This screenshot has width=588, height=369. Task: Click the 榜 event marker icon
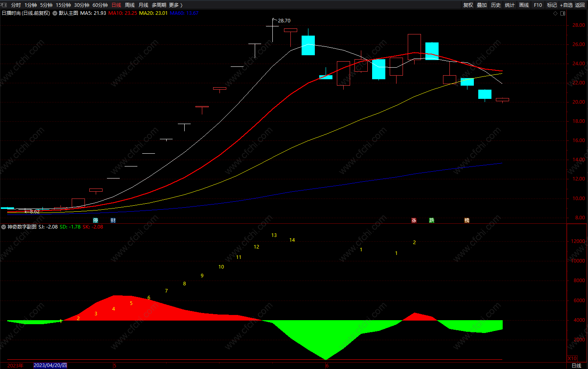pyautogui.click(x=467, y=221)
